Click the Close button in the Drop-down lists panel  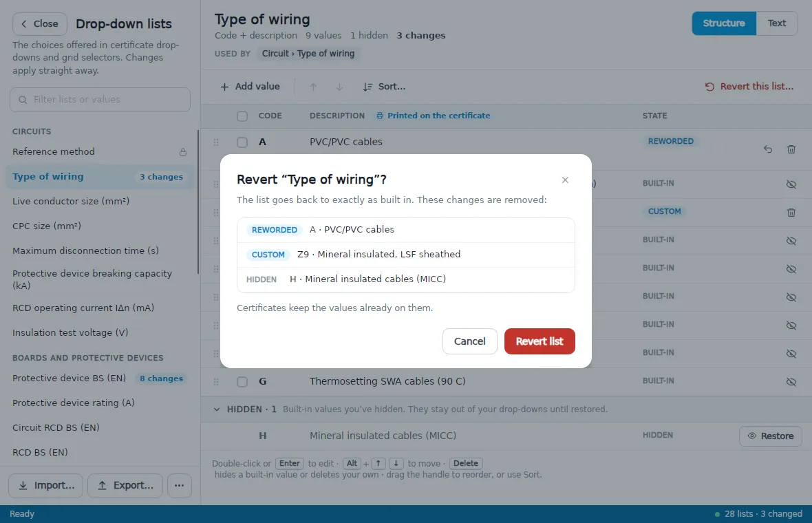click(40, 24)
